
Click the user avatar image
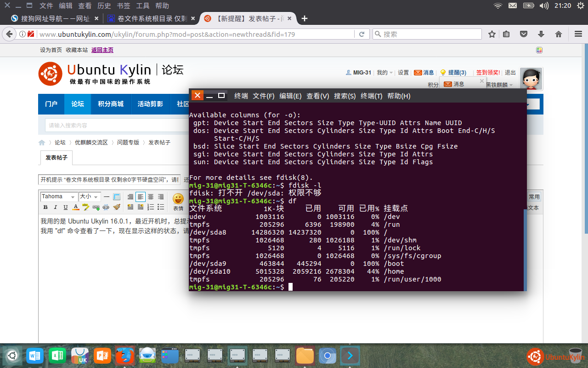click(x=531, y=79)
